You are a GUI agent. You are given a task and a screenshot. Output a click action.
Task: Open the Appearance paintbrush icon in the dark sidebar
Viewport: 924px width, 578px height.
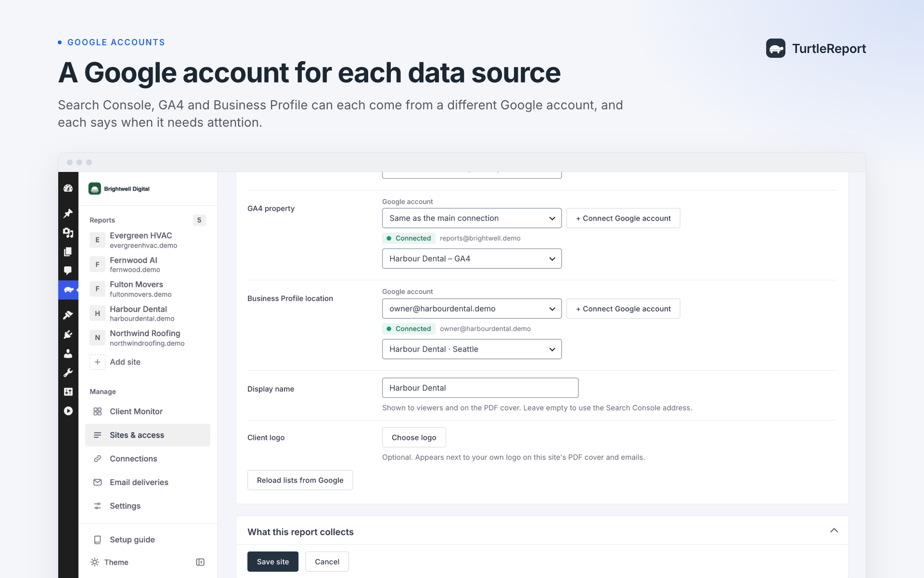(68, 315)
